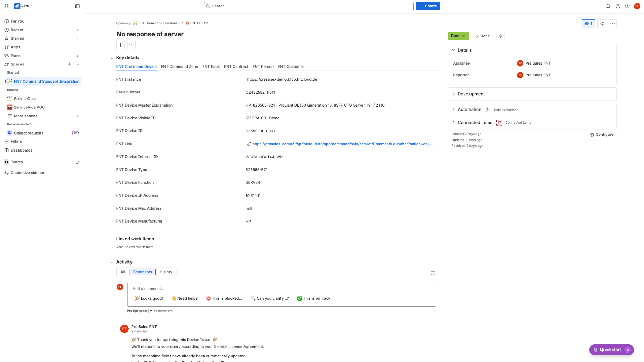Click the Jira logo
This screenshot has width=644, height=362.
point(17,6)
